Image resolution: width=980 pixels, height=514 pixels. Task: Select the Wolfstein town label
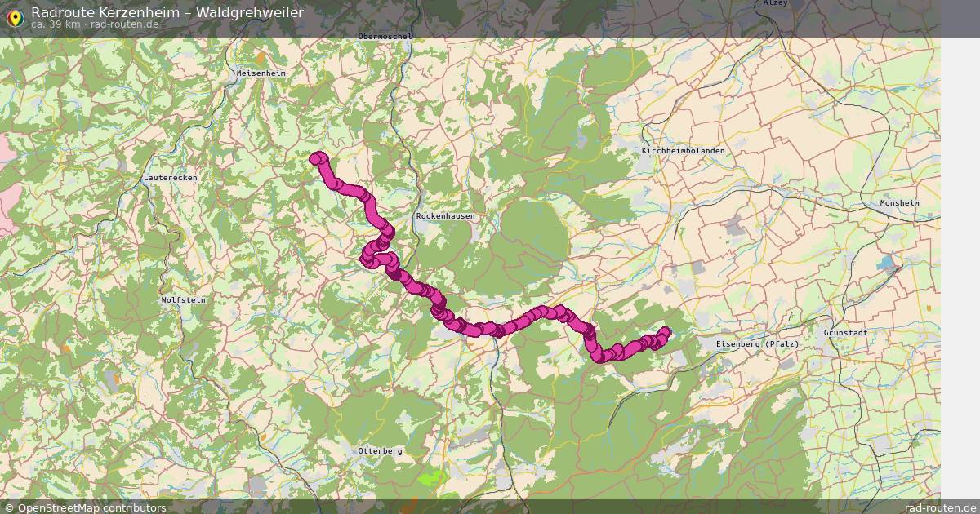184,300
